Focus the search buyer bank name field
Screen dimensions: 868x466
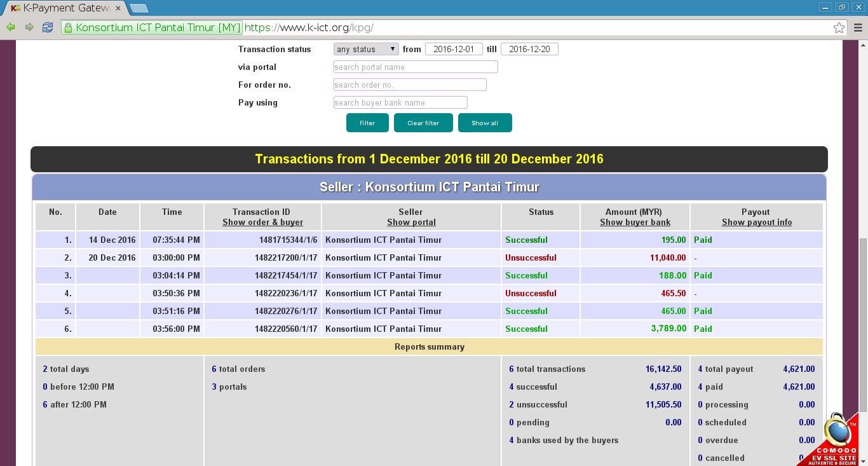coord(400,102)
